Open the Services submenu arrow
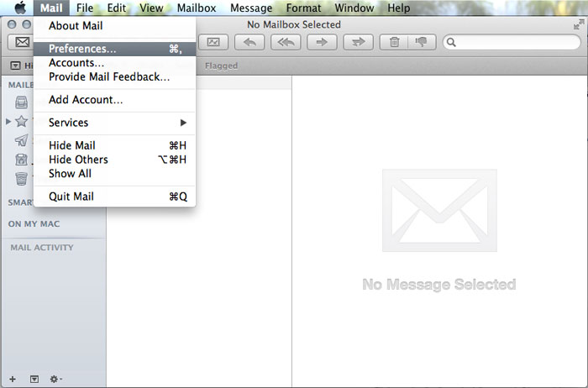This screenshot has height=388, width=588. point(183,123)
